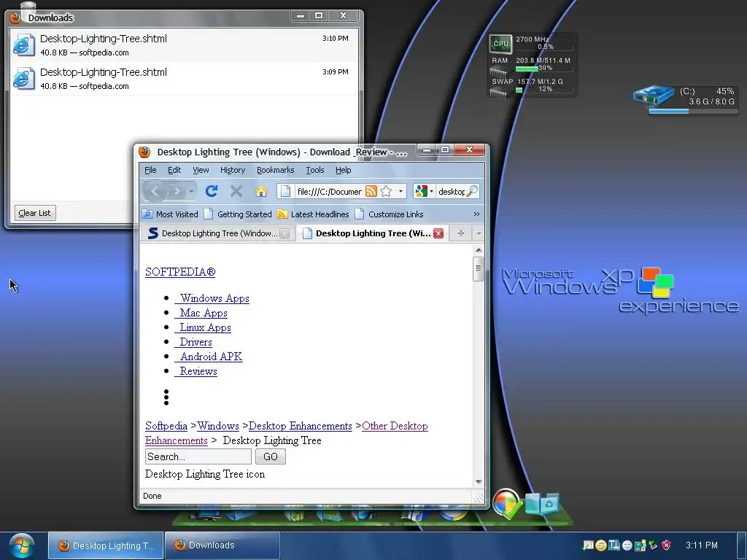Open Latest Headlines bookmark feed
747x560 pixels.
tap(313, 214)
